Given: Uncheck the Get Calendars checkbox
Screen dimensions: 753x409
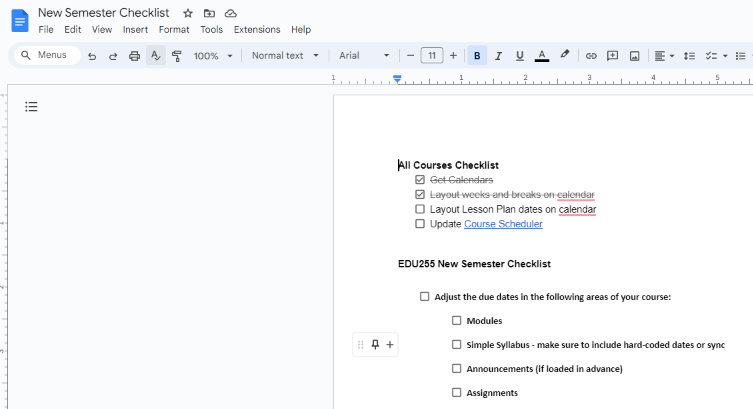Looking at the screenshot, I should tap(420, 180).
